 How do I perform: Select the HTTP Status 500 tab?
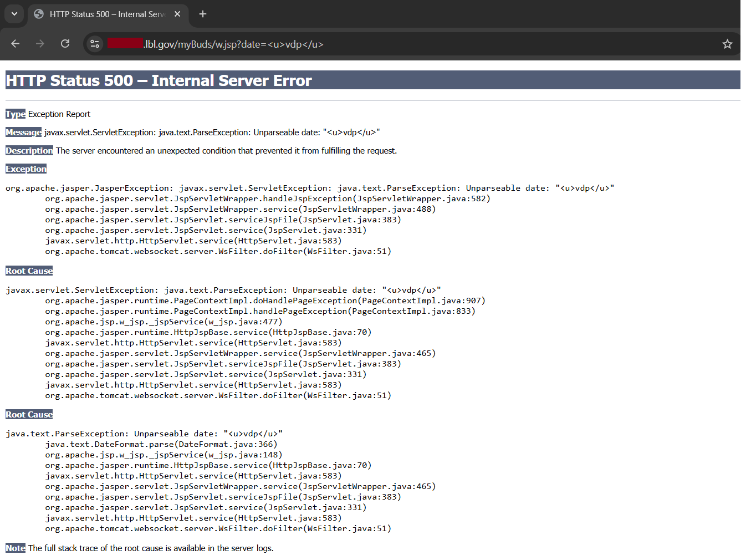[105, 14]
